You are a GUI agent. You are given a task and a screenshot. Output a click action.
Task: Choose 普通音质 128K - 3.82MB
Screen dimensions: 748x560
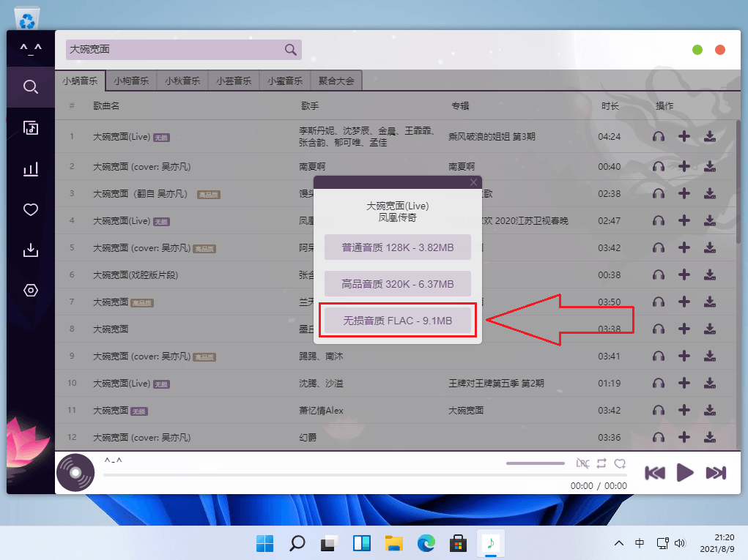tap(397, 247)
